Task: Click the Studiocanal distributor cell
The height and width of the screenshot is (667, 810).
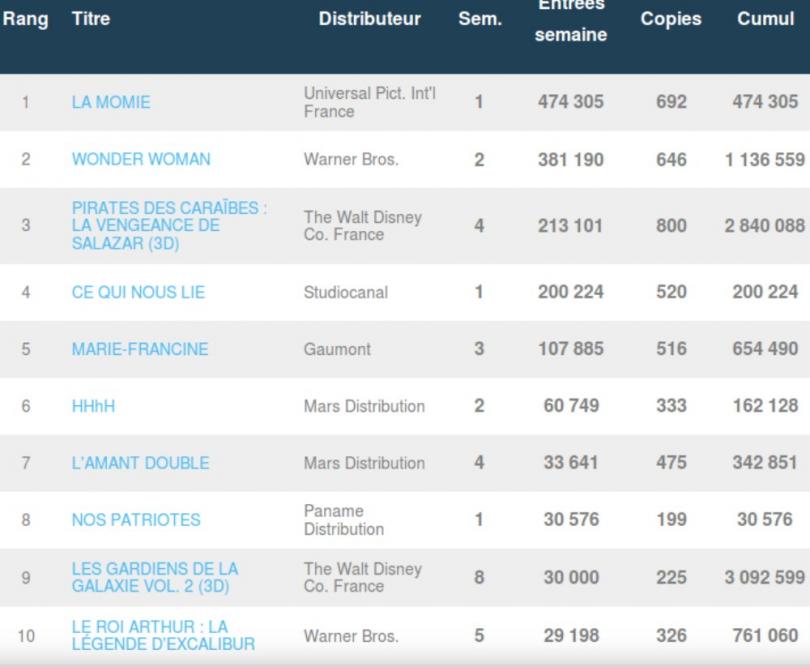Action: (x=346, y=292)
